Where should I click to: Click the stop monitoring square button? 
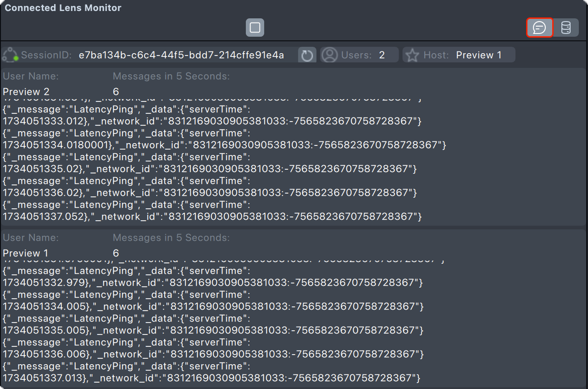tap(255, 28)
